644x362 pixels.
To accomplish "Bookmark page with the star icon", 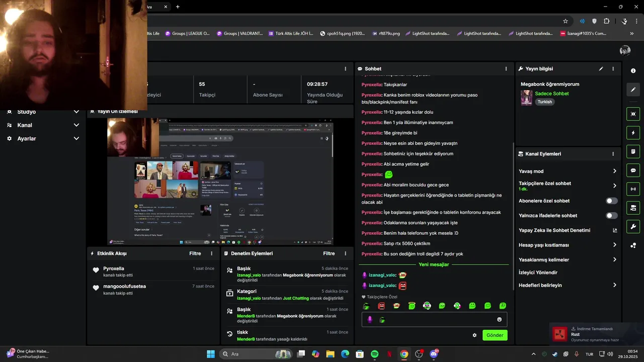I will point(566,21).
